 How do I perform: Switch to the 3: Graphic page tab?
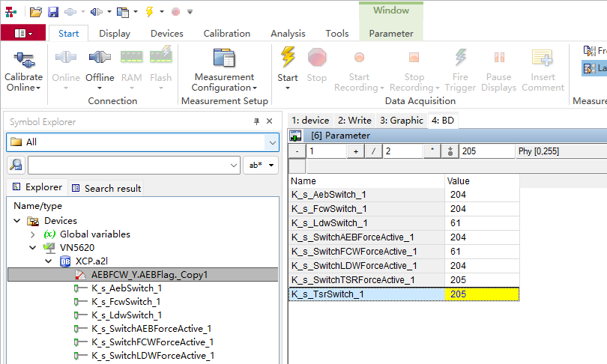click(x=401, y=120)
